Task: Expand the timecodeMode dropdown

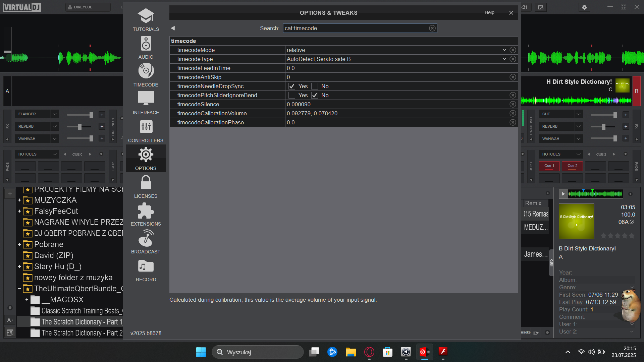Action: [x=504, y=50]
